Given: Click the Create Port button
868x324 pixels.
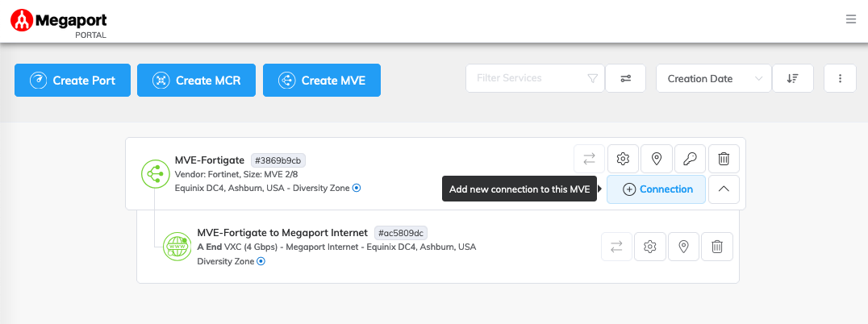Looking at the screenshot, I should coord(73,80).
